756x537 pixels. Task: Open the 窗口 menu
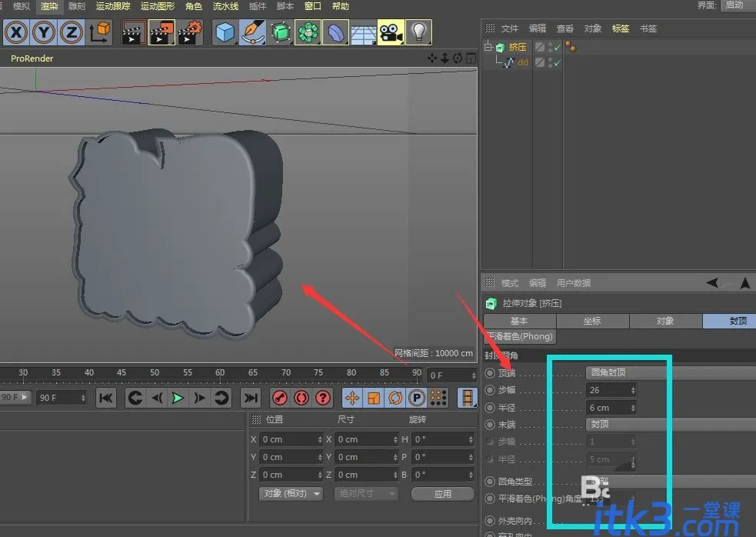[312, 6]
